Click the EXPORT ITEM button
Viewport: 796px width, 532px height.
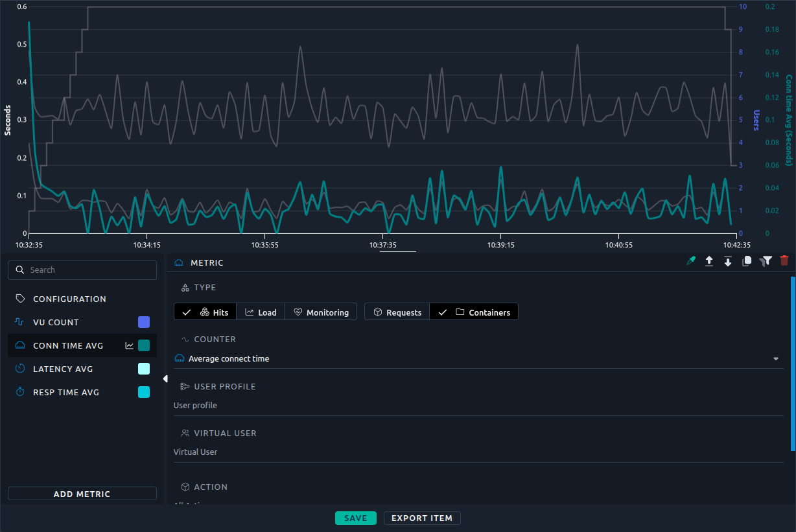coord(422,518)
